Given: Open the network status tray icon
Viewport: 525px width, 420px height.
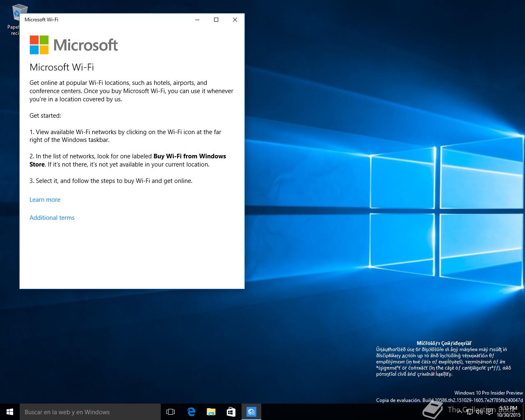Looking at the screenshot, I should (470, 412).
